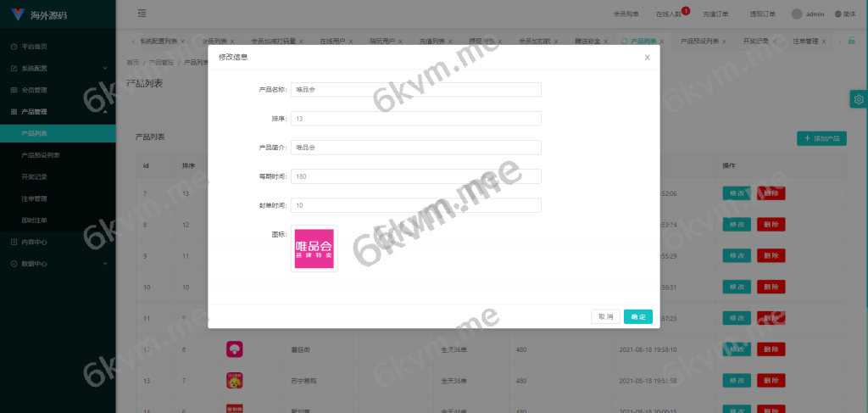This screenshot has width=868, height=413.
Task: Click the lock icon at tab bar end
Action: click(x=852, y=41)
